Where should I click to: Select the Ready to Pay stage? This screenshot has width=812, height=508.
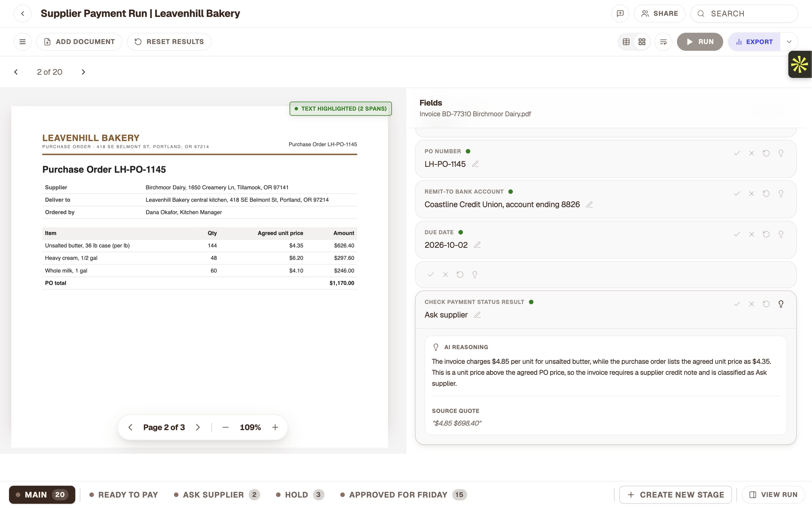[x=123, y=494]
